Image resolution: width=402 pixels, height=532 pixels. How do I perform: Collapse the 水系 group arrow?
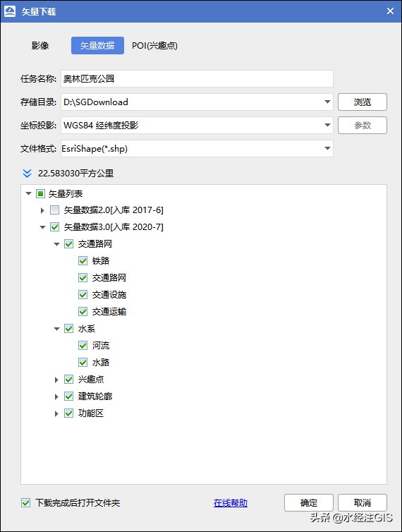tap(56, 329)
